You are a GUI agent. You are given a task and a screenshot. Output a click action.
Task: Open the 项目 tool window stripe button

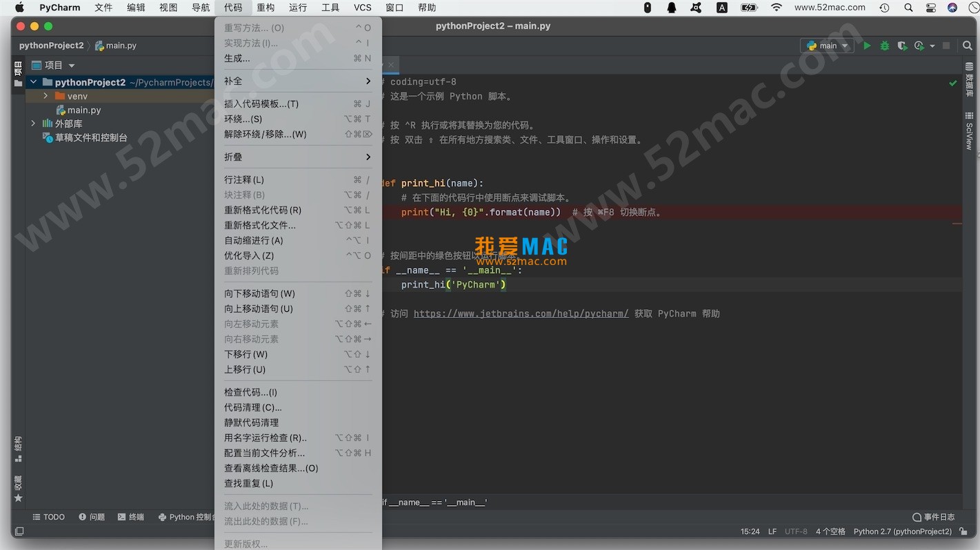point(18,74)
